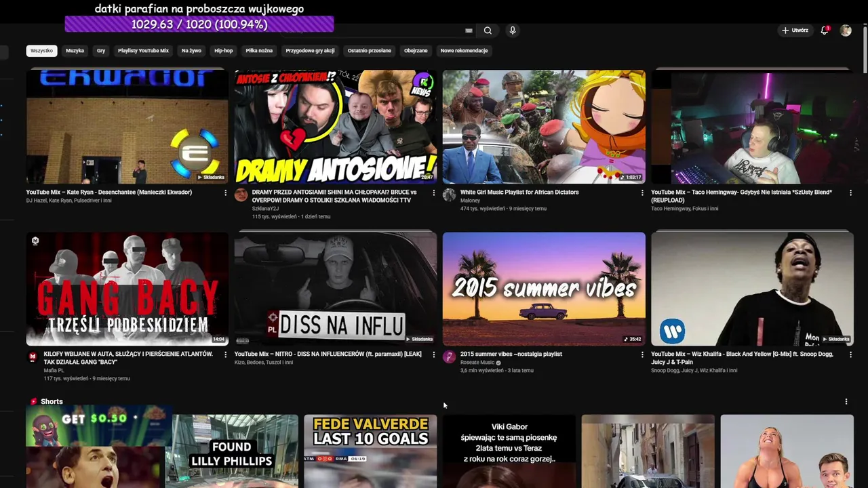Open Roseate Music channel avatar
868x488 pixels.
pos(449,357)
